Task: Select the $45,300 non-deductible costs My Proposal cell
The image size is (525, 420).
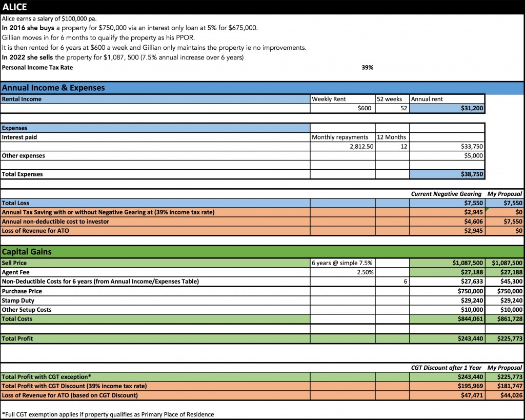Action: [x=511, y=282]
